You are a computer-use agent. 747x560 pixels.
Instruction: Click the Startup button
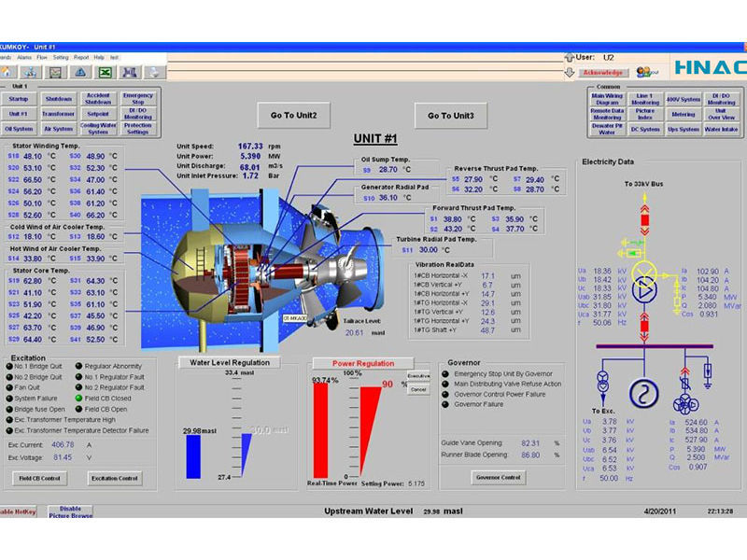tap(18, 99)
